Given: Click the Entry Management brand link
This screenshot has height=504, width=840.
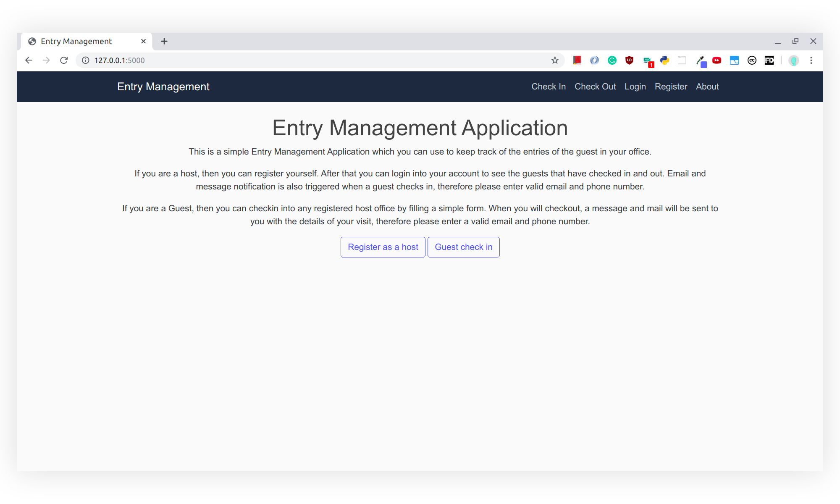Looking at the screenshot, I should [x=163, y=87].
